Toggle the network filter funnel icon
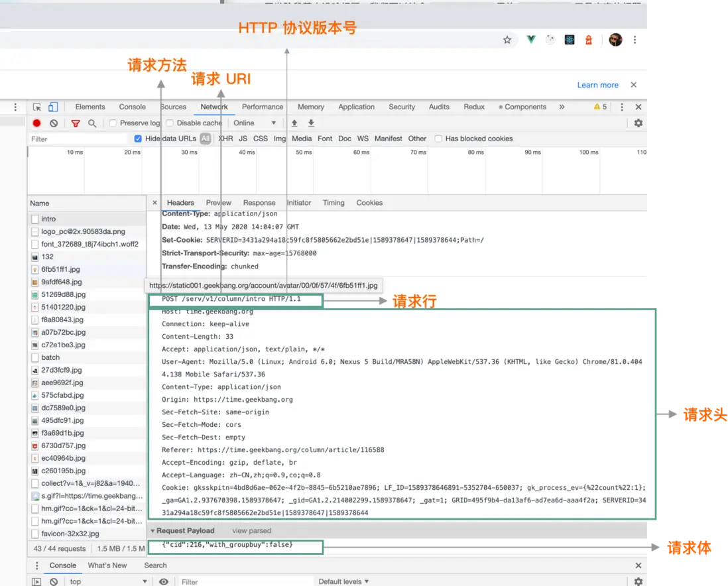The height and width of the screenshot is (586, 728). point(75,123)
